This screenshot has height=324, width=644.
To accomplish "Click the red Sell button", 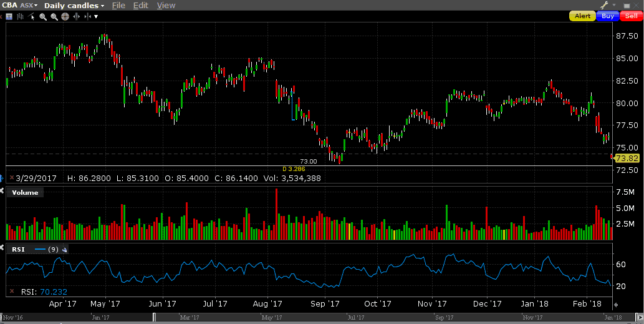I will (x=632, y=16).
